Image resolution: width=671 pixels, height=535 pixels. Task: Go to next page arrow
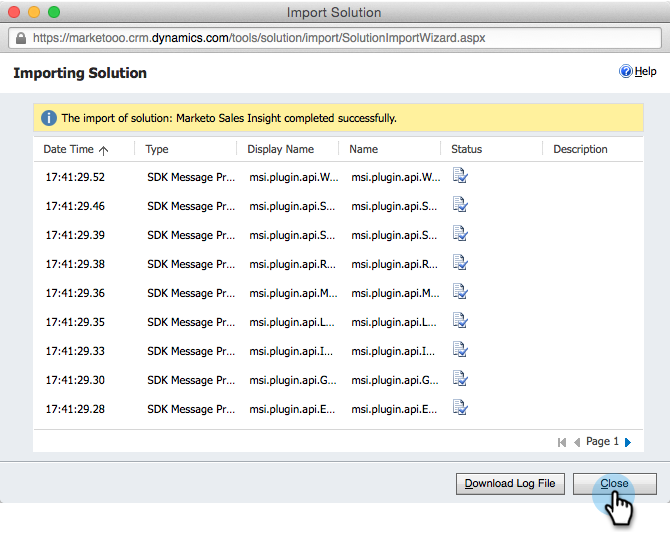tap(628, 442)
